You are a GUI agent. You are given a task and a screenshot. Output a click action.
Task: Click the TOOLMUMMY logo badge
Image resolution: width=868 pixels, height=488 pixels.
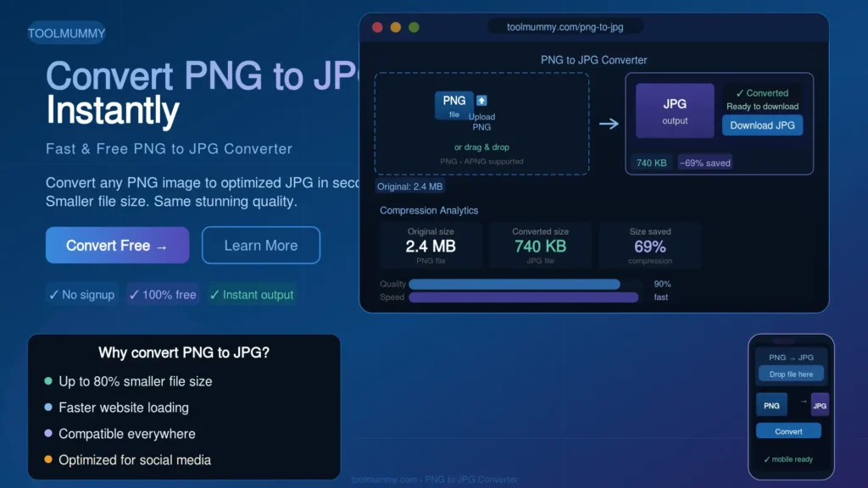click(66, 33)
